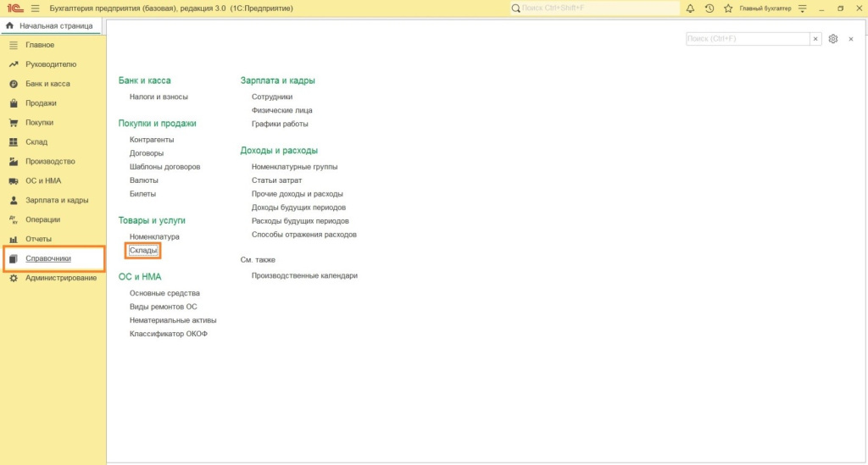Image resolution: width=868 pixels, height=465 pixels.
Task: Open Физические лица link
Action: 281,110
